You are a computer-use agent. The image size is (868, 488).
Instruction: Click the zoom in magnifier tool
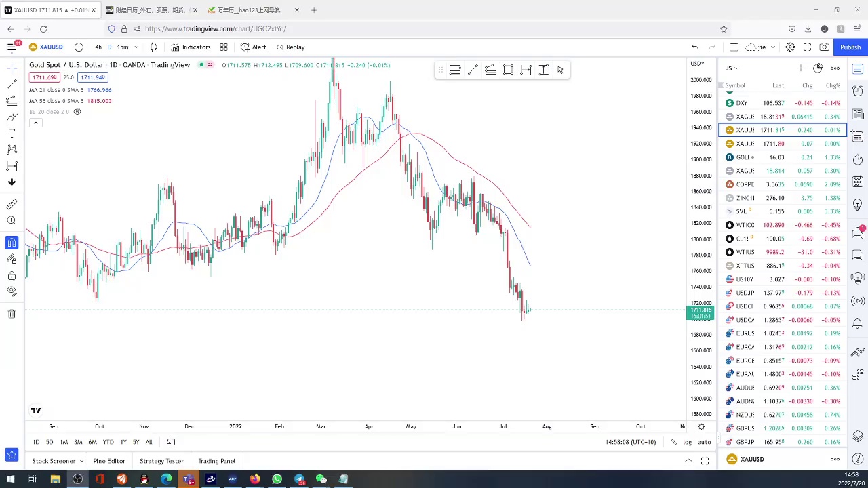tap(12, 220)
